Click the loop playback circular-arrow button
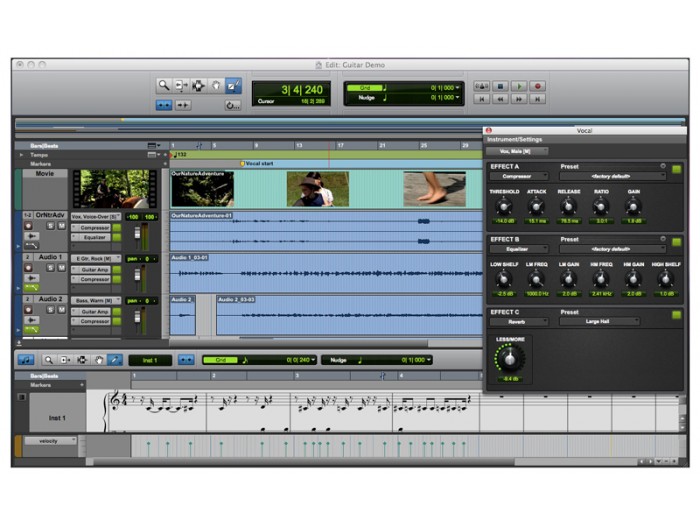This screenshot has width=700, height=525. coord(233,105)
